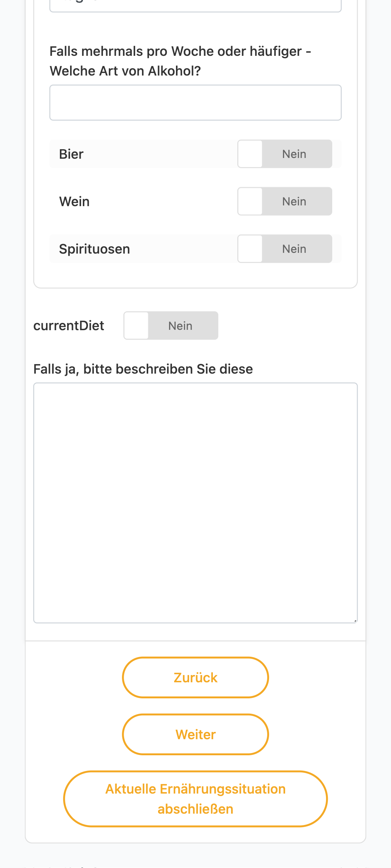Screen dimensions: 391x868
Task: Switch currentDiet toggle on
Action: pyautogui.click(x=171, y=325)
